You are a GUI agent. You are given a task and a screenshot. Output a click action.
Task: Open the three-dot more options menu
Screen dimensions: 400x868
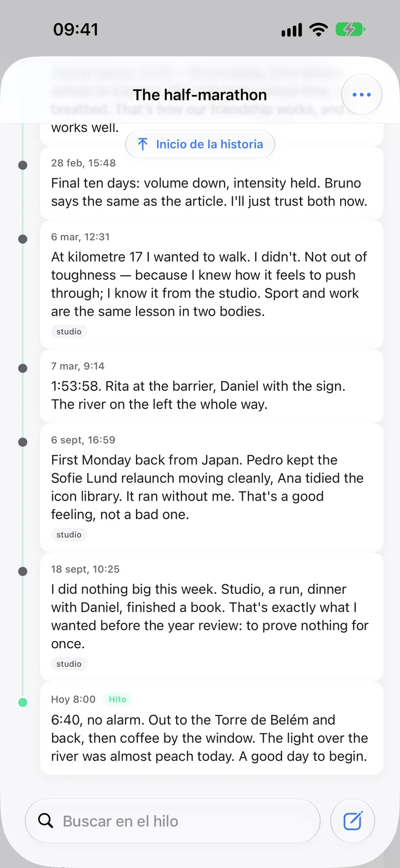[362, 95]
